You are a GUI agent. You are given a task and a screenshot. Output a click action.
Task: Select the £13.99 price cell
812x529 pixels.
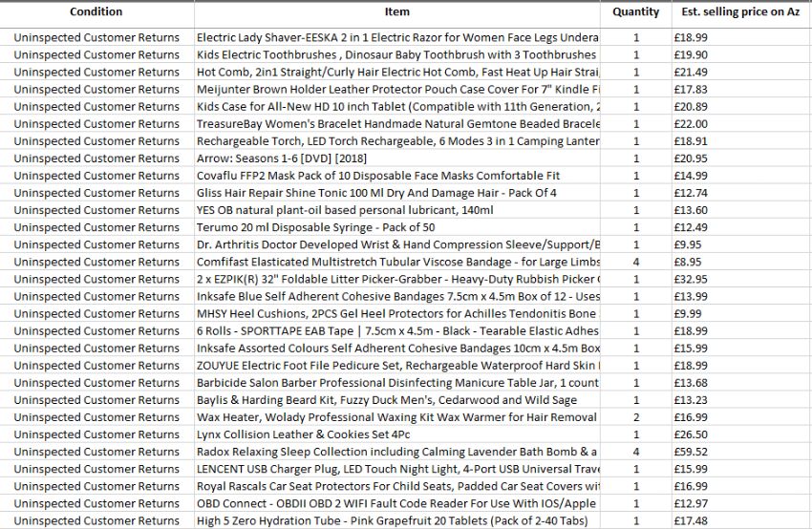coord(741,296)
